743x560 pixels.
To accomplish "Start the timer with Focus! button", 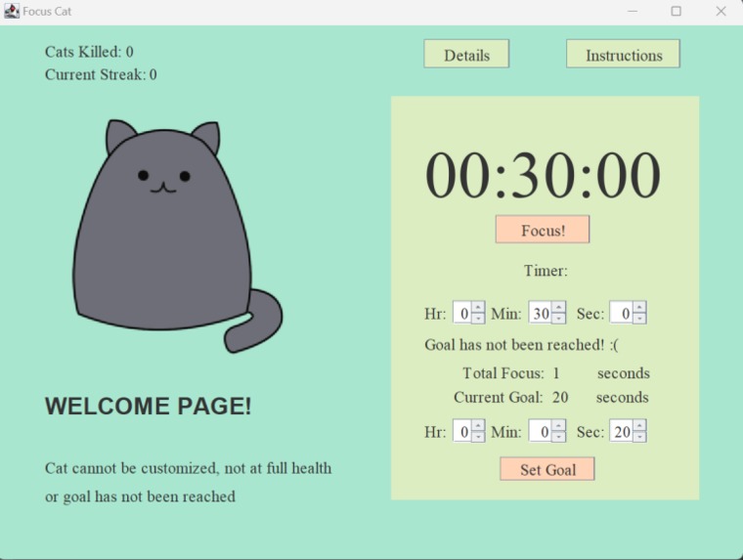I will click(x=543, y=230).
